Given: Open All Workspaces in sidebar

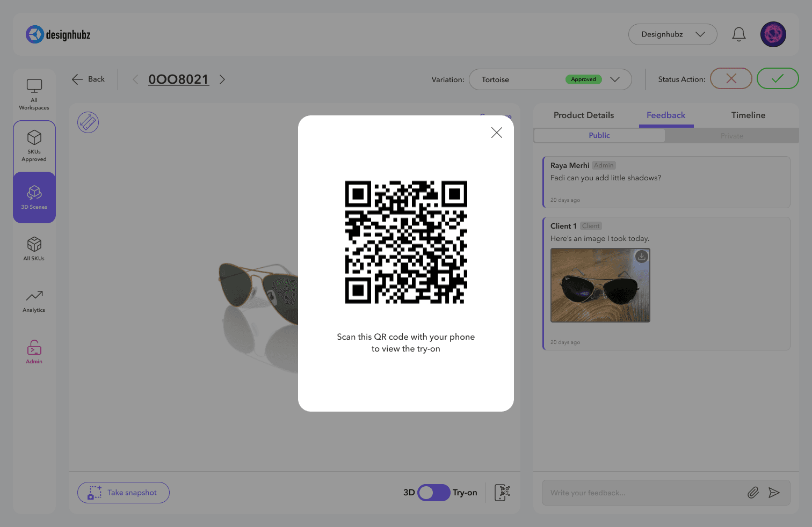Looking at the screenshot, I should 34,94.
